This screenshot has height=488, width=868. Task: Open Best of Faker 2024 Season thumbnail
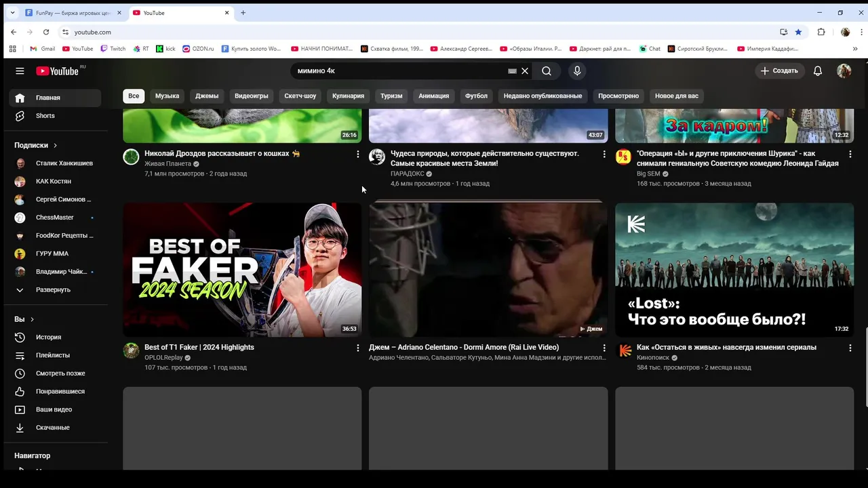(x=242, y=270)
